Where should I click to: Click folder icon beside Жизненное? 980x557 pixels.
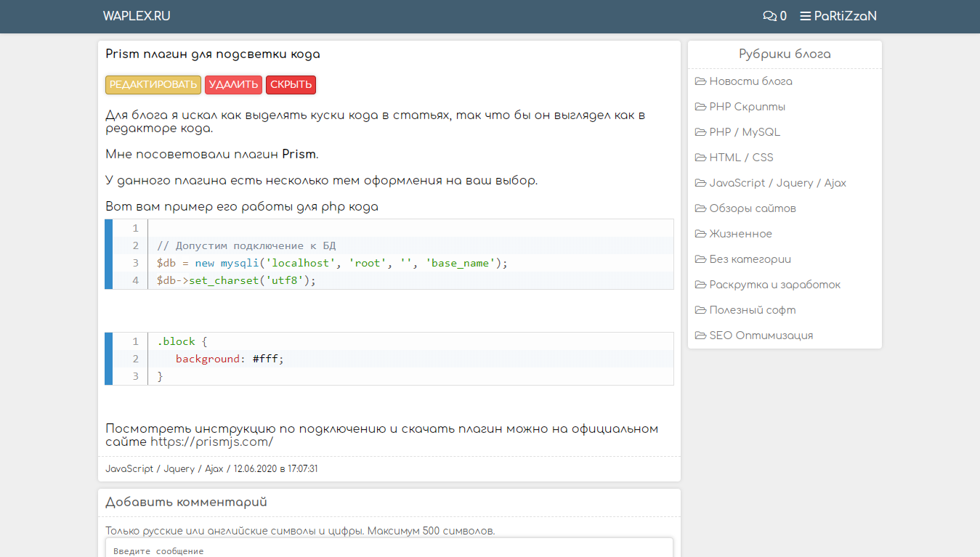700,234
